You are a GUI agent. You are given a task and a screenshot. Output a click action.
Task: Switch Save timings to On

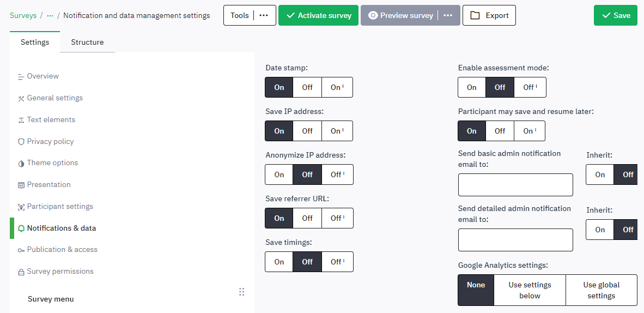(279, 262)
